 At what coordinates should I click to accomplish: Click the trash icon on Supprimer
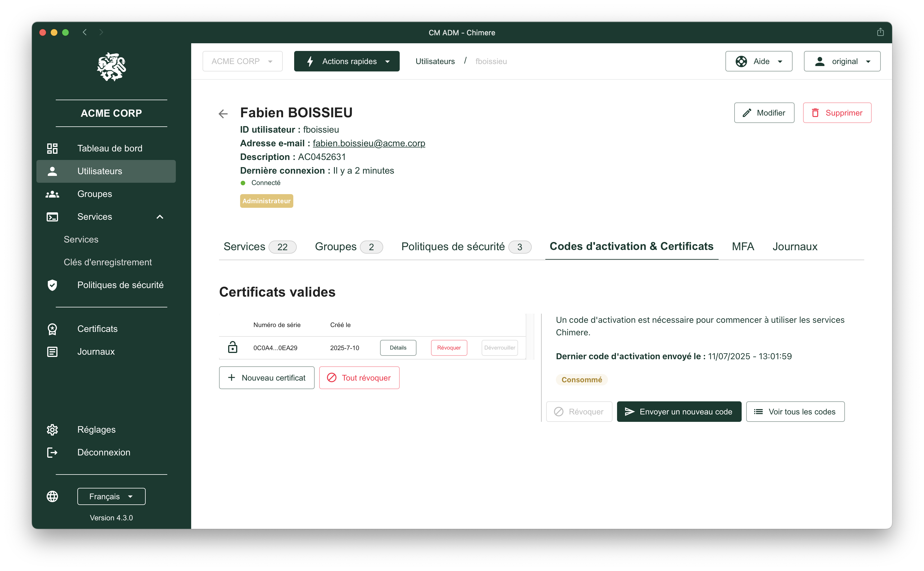click(x=815, y=112)
